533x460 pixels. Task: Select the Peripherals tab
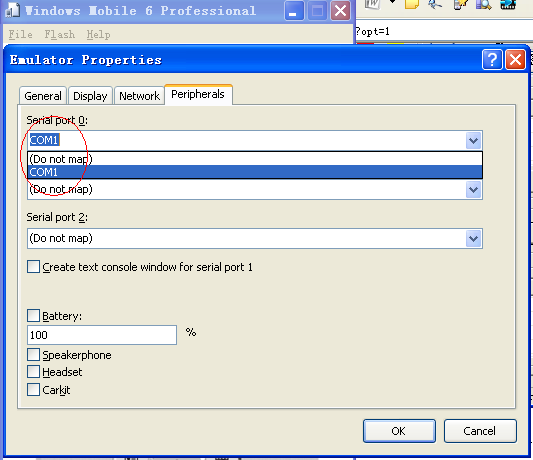[x=198, y=94]
